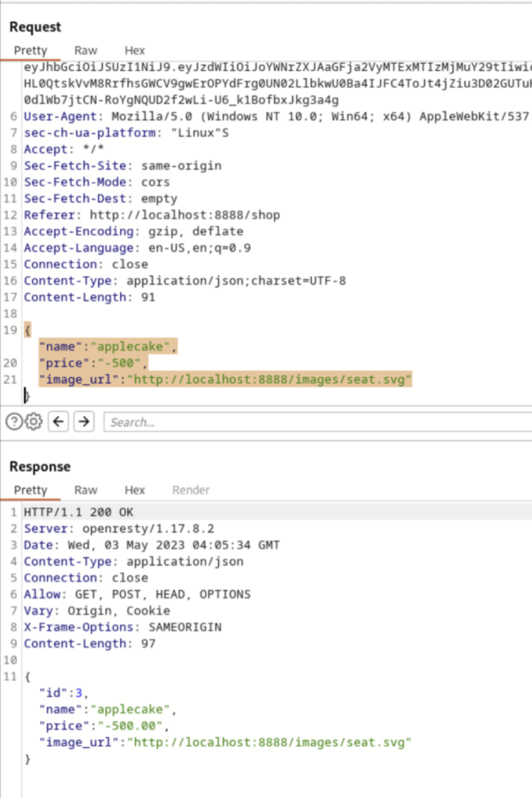
Task: Switch Request view to Raw tab
Action: pyautogui.click(x=86, y=51)
